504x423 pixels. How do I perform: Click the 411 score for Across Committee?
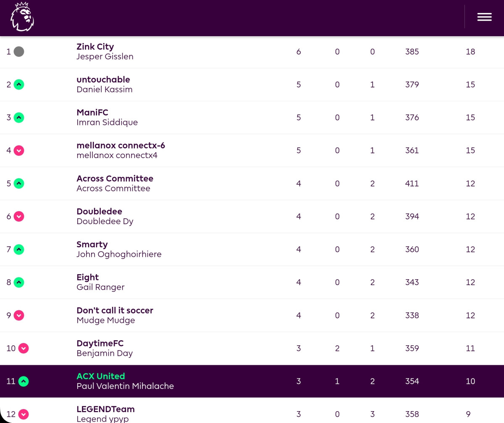(412, 183)
